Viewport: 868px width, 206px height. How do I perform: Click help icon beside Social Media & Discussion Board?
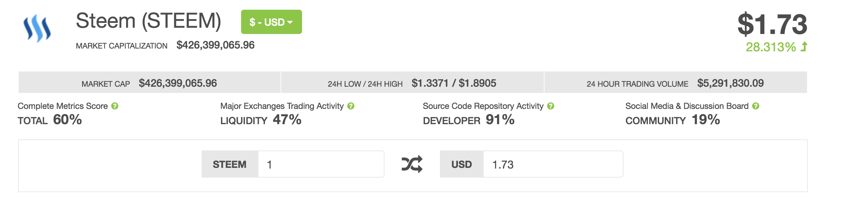(x=756, y=106)
